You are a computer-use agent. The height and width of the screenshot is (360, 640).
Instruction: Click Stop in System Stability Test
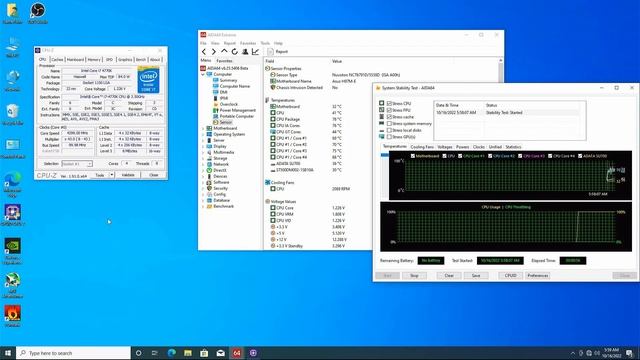tap(414, 276)
